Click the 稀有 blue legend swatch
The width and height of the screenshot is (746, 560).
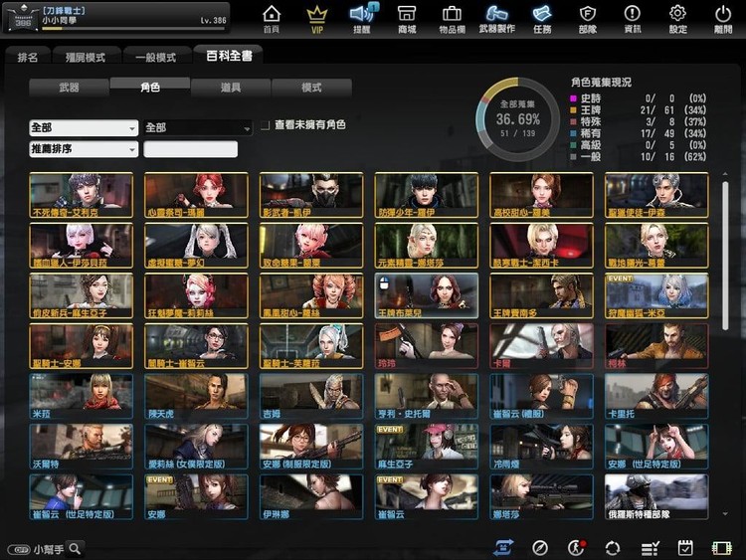click(573, 133)
